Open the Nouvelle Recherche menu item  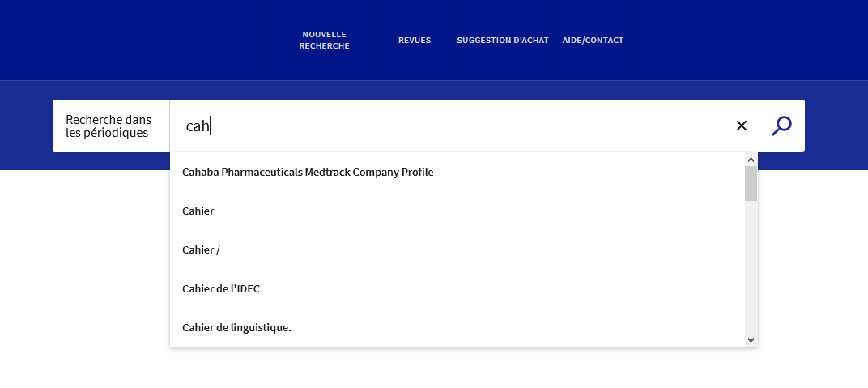(324, 41)
